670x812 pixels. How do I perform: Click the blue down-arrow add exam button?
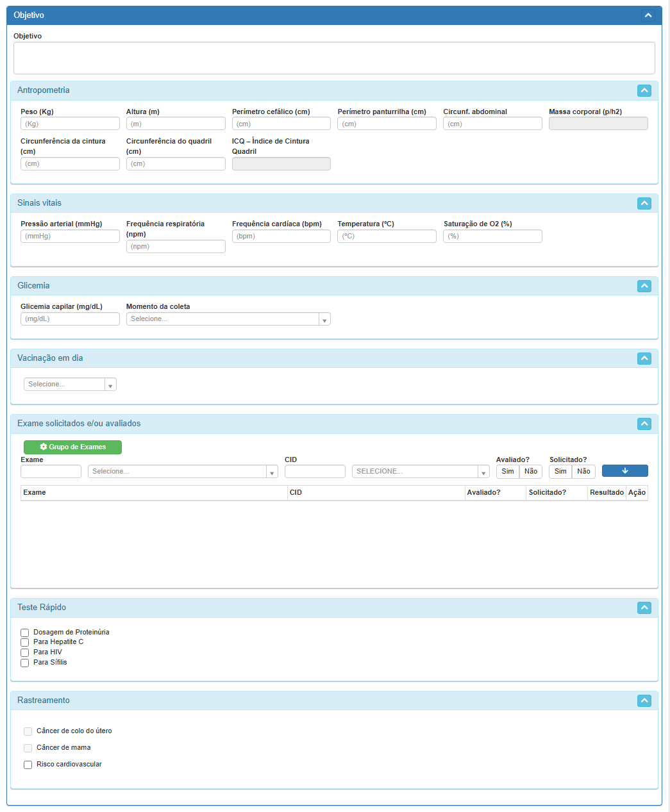[624, 471]
